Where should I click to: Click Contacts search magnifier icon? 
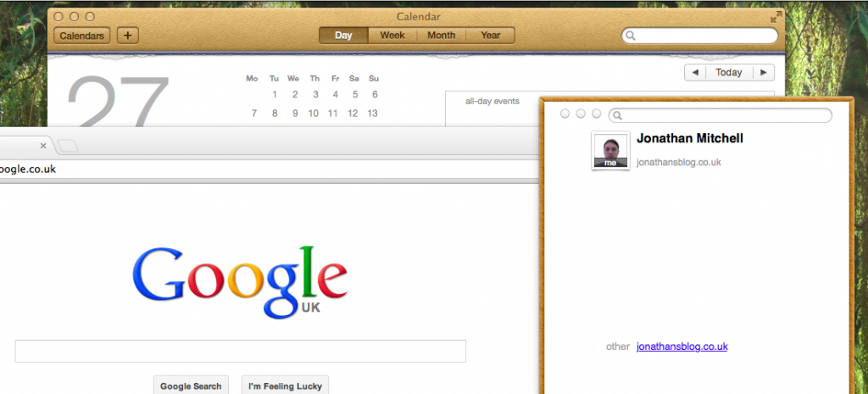click(x=618, y=116)
